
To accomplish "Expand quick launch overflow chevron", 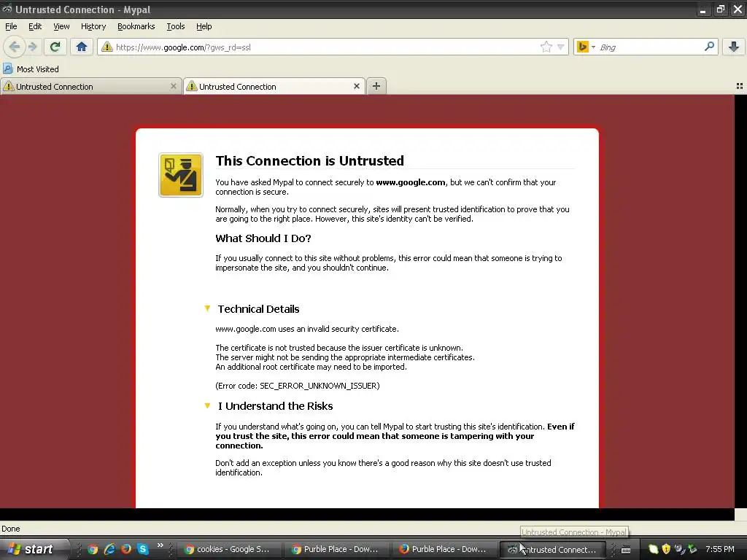I will click(x=160, y=545).
